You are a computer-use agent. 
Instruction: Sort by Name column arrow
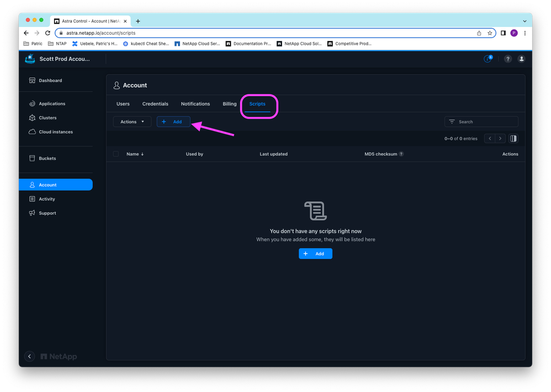pos(142,154)
